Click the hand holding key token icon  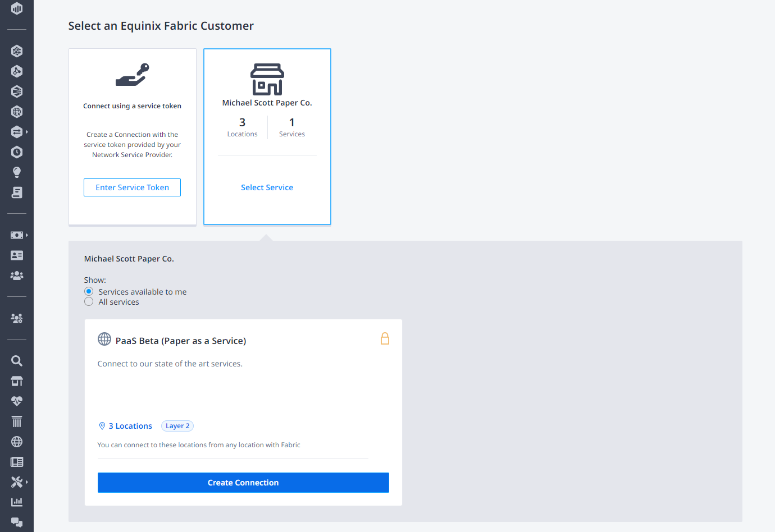(x=133, y=75)
